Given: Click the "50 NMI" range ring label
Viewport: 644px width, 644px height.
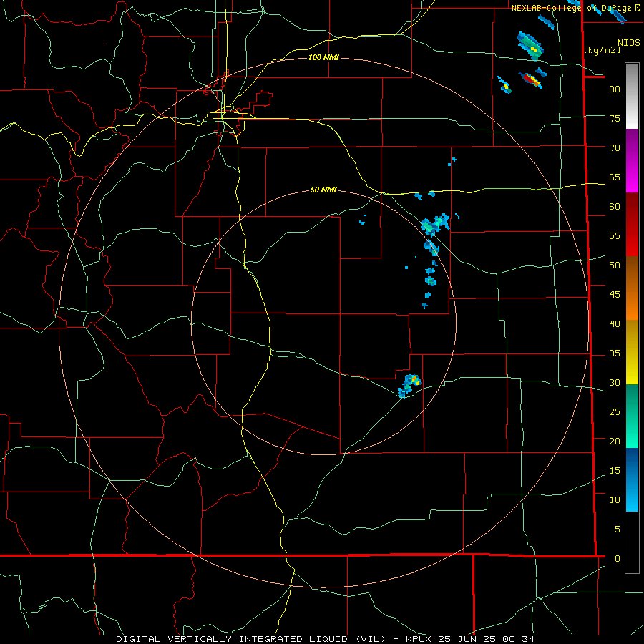Looking at the screenshot, I should [323, 190].
